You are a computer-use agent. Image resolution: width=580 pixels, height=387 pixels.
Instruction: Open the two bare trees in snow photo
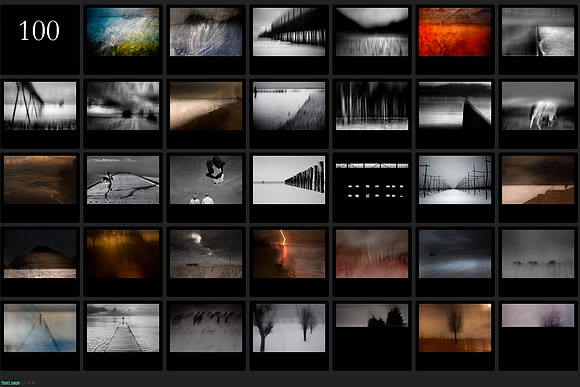[x=289, y=328]
